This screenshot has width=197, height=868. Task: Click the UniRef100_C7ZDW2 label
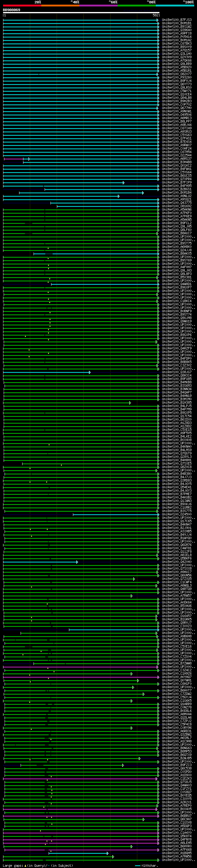177,694
